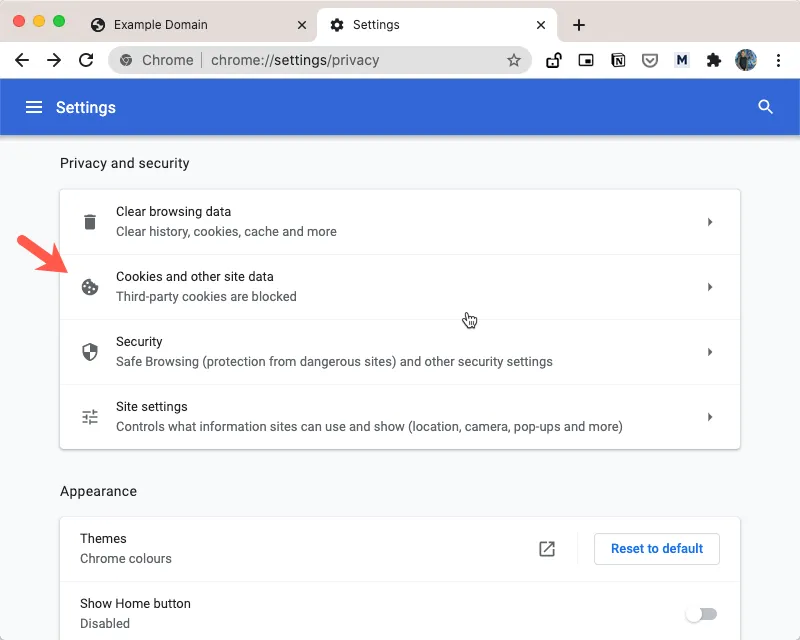Expand Clear browsing data arrow
This screenshot has height=640, width=800.
[710, 222]
